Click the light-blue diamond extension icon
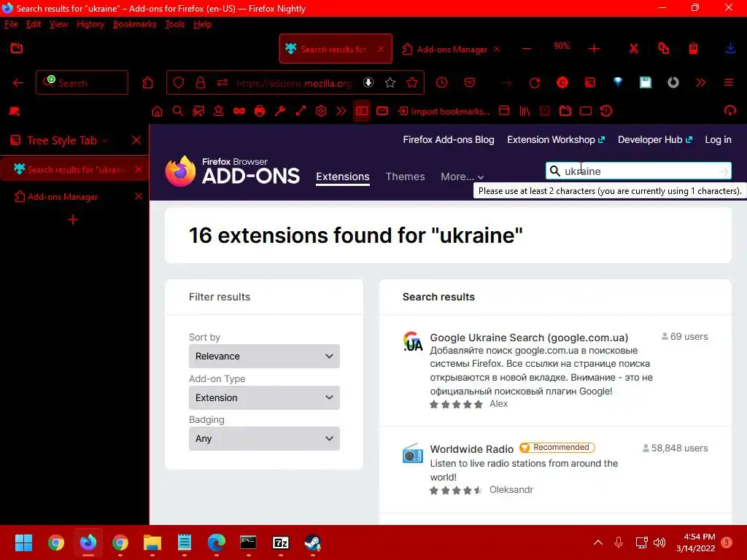The image size is (747, 560). pyautogui.click(x=618, y=82)
